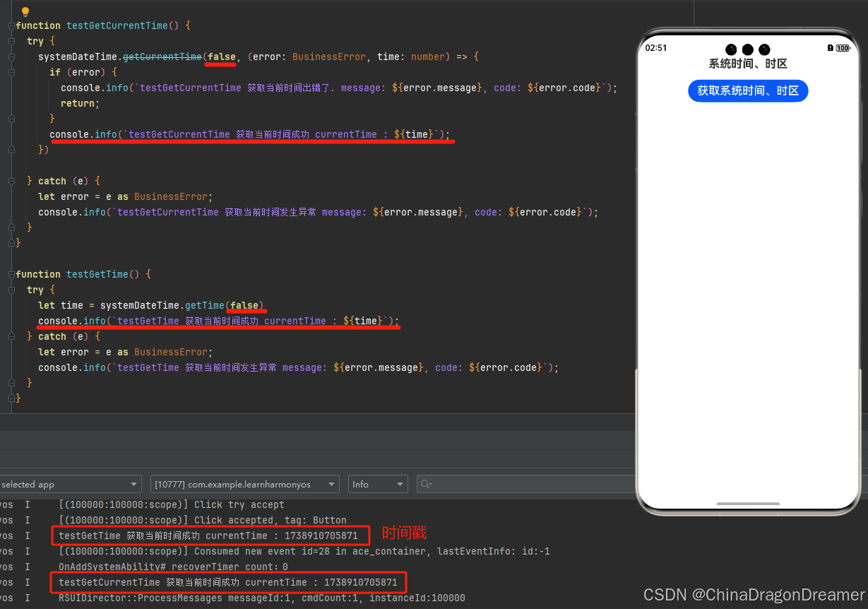Viewport: 868px width, 609px height.
Task: Tap the 获取系统时间、时区 button on the phone preview
Action: tap(748, 91)
